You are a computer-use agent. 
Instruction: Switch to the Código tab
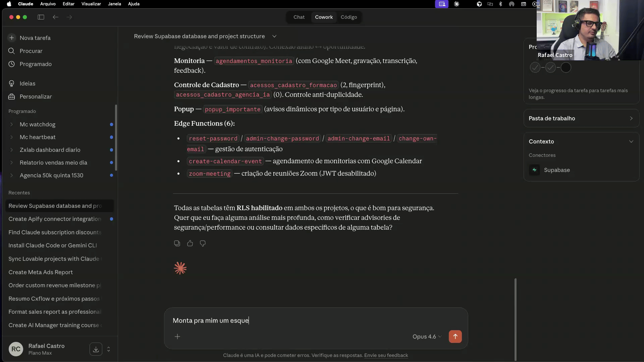[349, 17]
